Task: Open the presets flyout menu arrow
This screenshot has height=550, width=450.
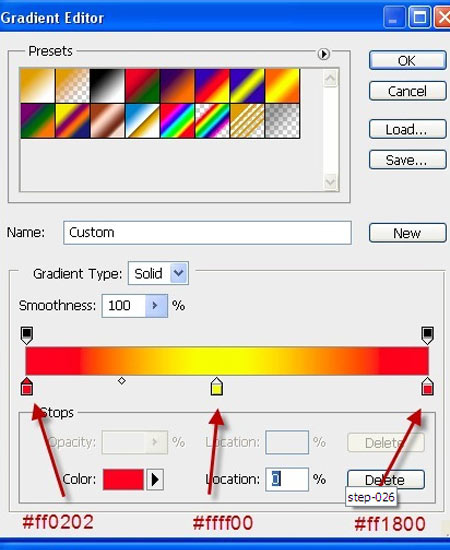Action: point(323,54)
